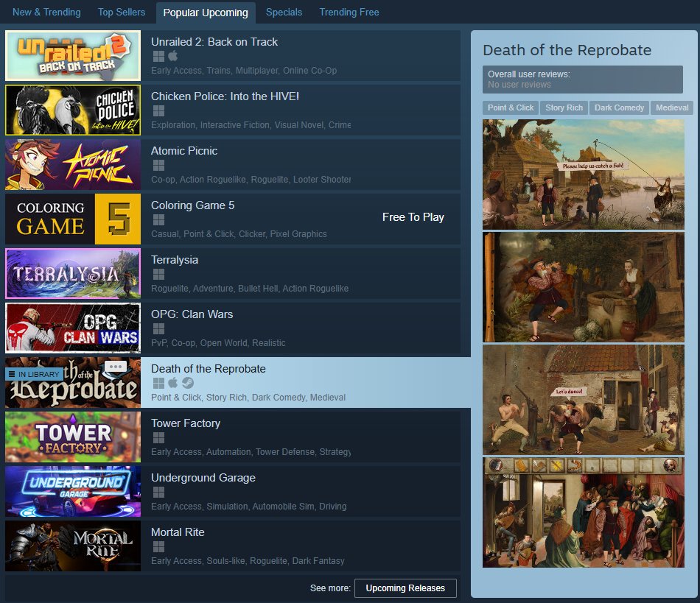The image size is (700, 603).
Task: Open Chicken Police: Into the HIVE! title
Action: click(225, 96)
